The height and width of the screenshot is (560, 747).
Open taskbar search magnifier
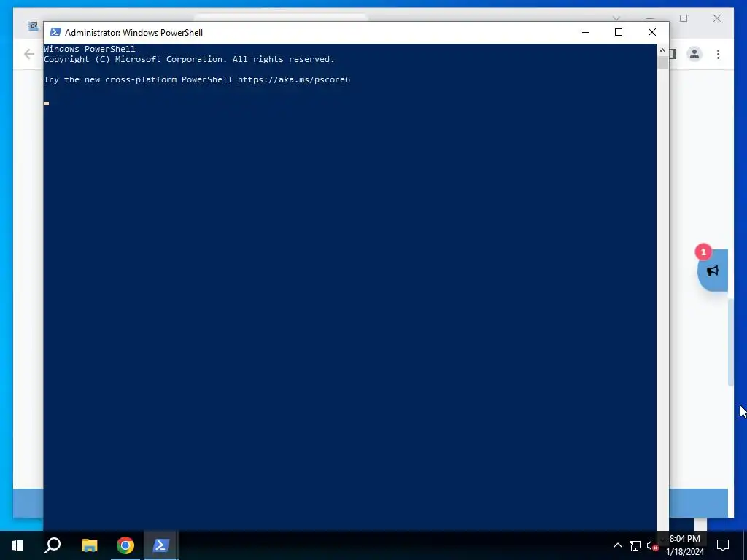(53, 545)
